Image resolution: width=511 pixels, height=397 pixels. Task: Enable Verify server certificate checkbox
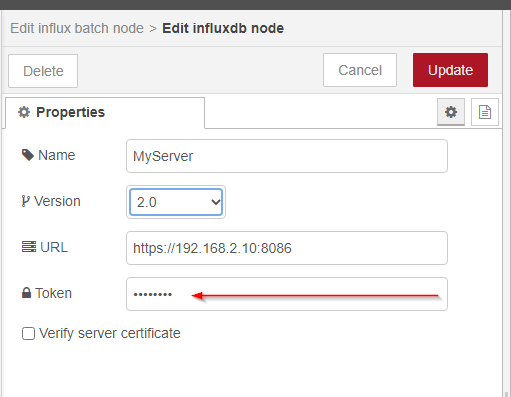[28, 333]
